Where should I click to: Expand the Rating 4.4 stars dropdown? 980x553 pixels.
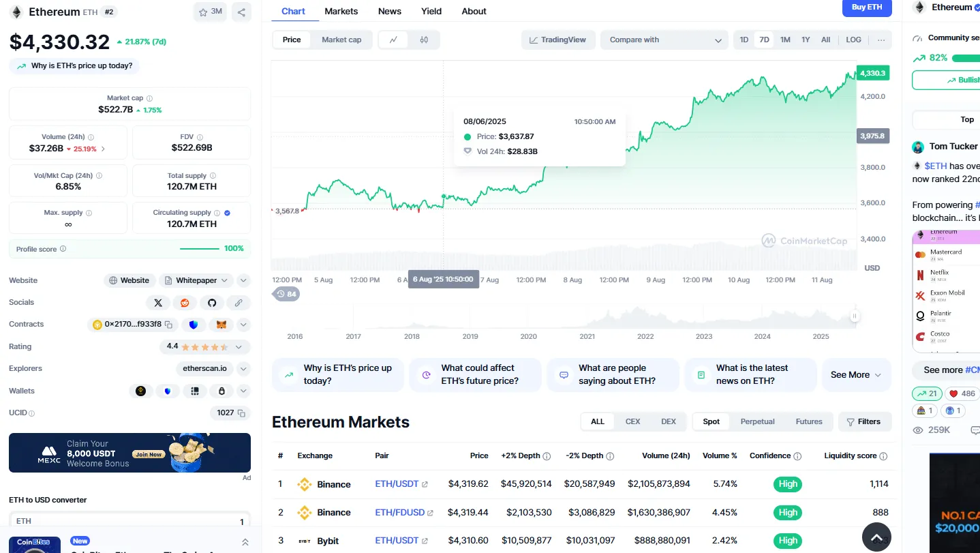239,347
